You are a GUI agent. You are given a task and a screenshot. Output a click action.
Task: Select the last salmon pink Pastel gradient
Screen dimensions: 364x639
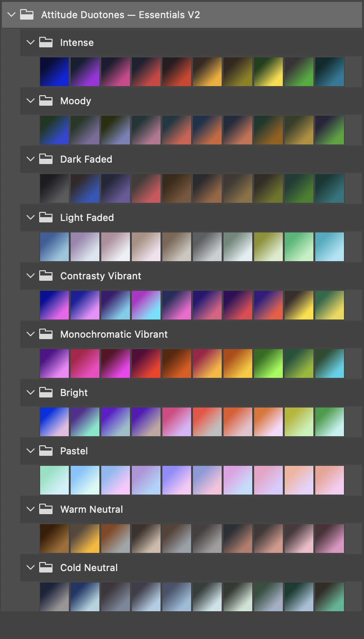tap(329, 480)
